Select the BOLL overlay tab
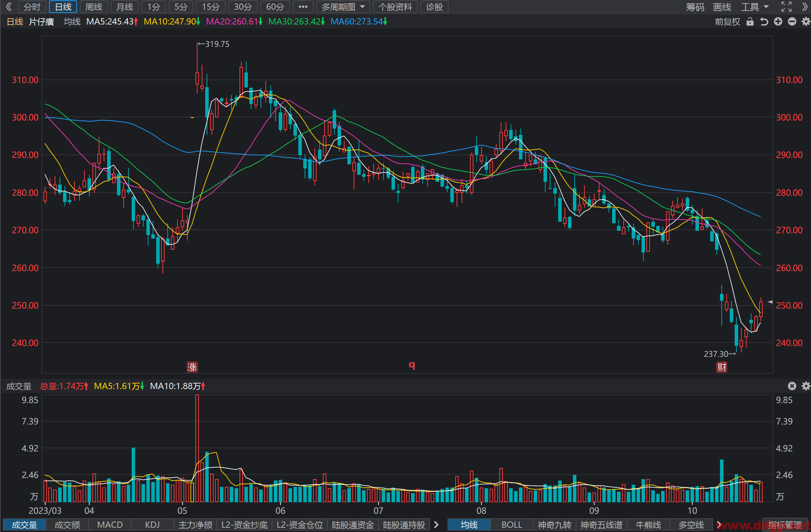811x532 pixels. [512, 525]
